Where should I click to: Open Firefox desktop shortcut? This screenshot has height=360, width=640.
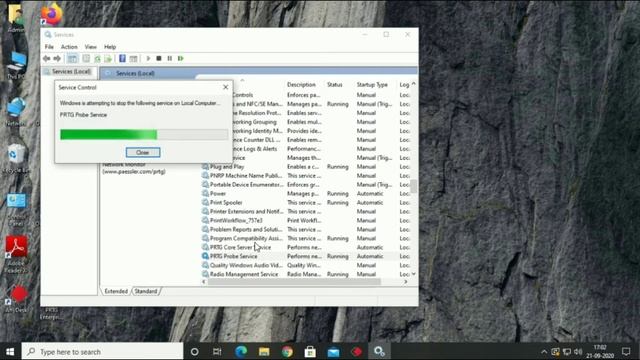click(x=52, y=14)
